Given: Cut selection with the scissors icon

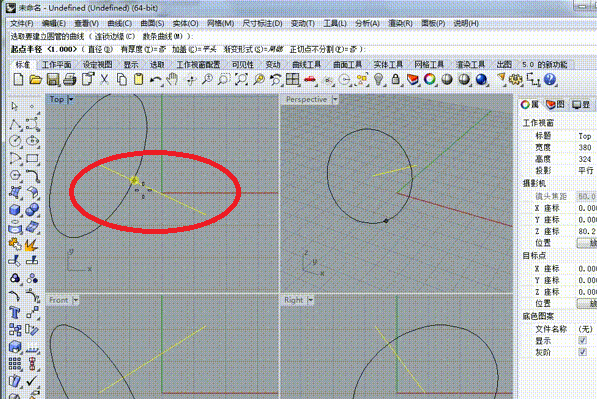Looking at the screenshot, I should click(104, 80).
